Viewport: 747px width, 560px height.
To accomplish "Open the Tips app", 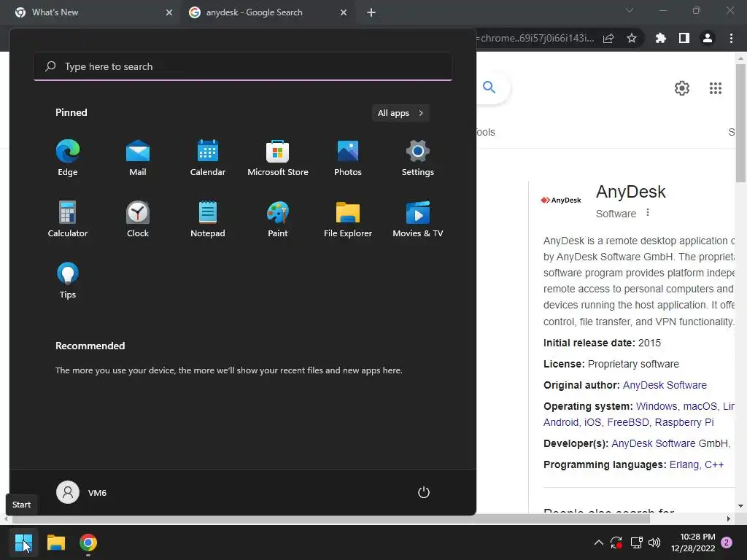I will [68, 281].
